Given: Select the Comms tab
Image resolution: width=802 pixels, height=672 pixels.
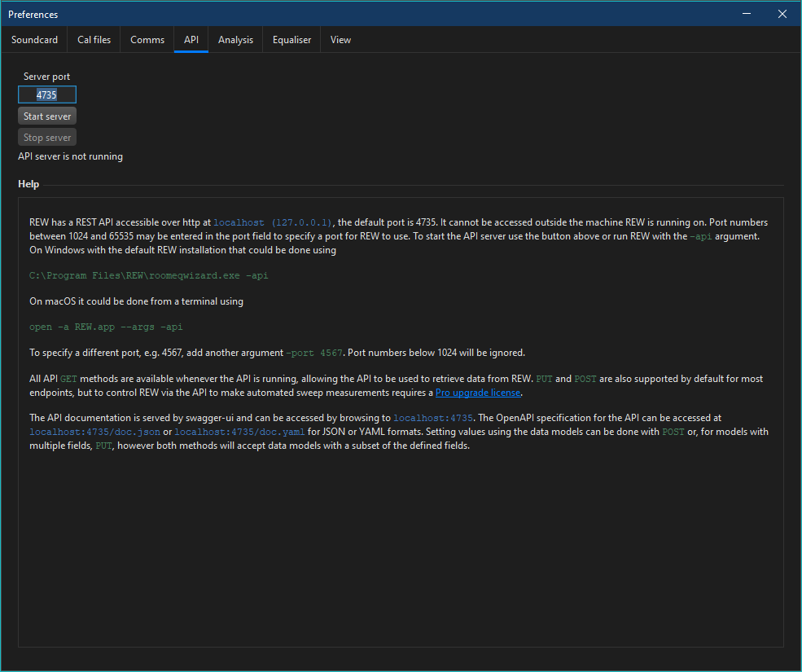Looking at the screenshot, I should pos(147,39).
